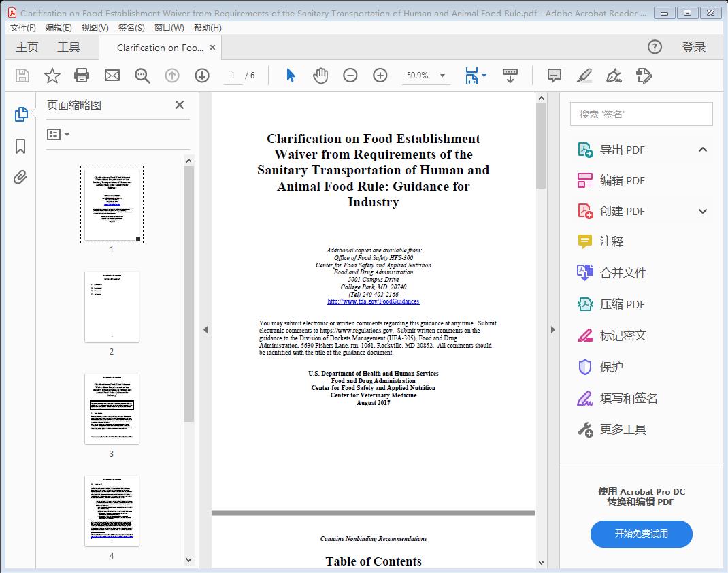Collapse the 导出 PDF section
728x573 pixels.
(x=702, y=149)
